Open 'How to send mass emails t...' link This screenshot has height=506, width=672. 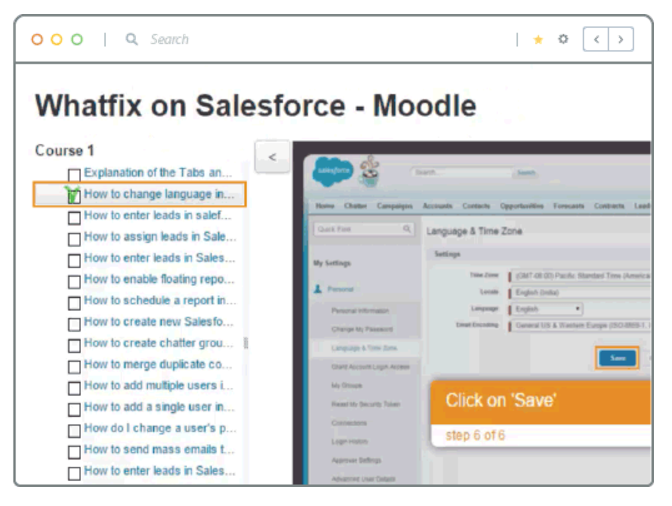159,449
